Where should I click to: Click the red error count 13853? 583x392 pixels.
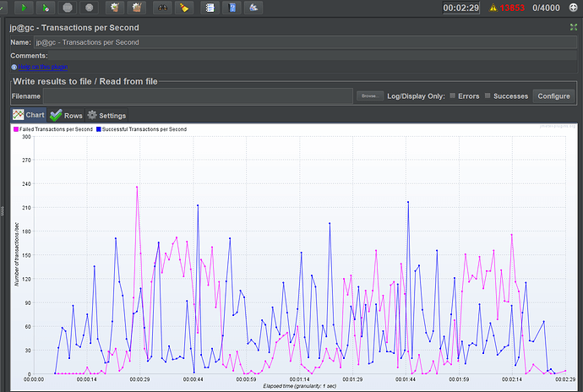point(512,8)
